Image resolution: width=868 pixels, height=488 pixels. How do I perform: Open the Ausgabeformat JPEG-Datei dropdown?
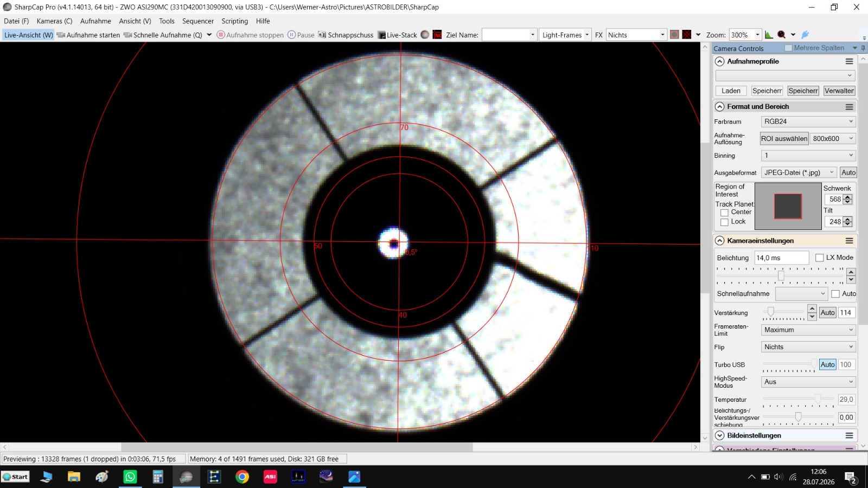[x=799, y=172]
